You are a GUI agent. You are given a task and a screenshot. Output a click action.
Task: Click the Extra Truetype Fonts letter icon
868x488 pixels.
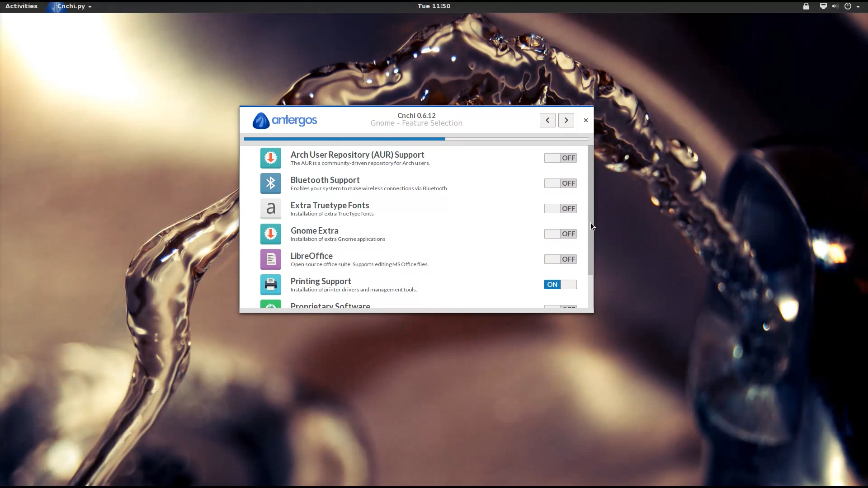tap(270, 209)
